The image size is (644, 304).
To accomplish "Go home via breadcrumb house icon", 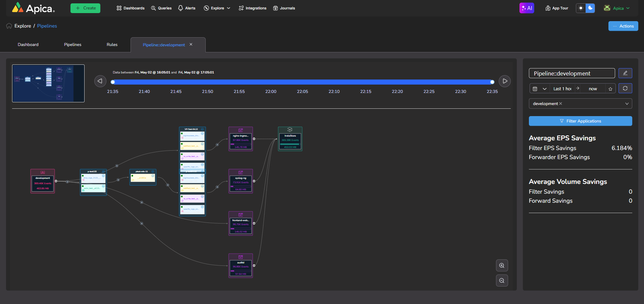I will (x=9, y=26).
